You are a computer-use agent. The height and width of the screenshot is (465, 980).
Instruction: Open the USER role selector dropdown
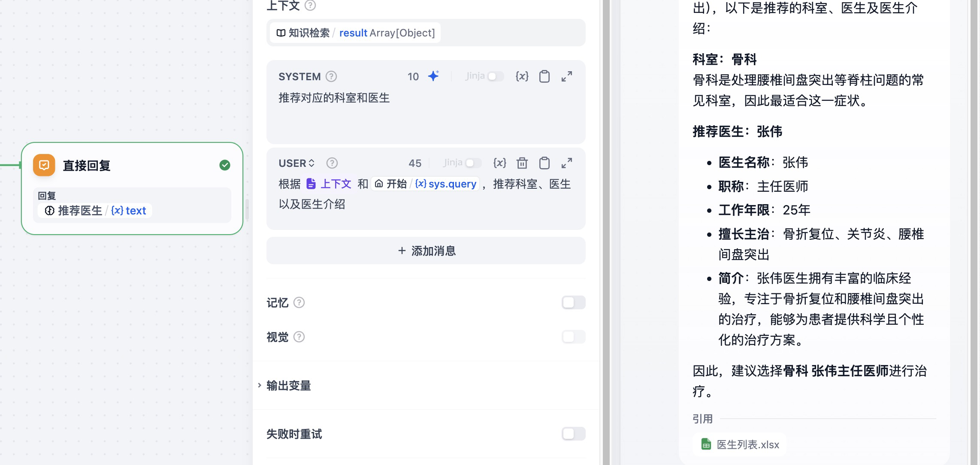(x=296, y=163)
